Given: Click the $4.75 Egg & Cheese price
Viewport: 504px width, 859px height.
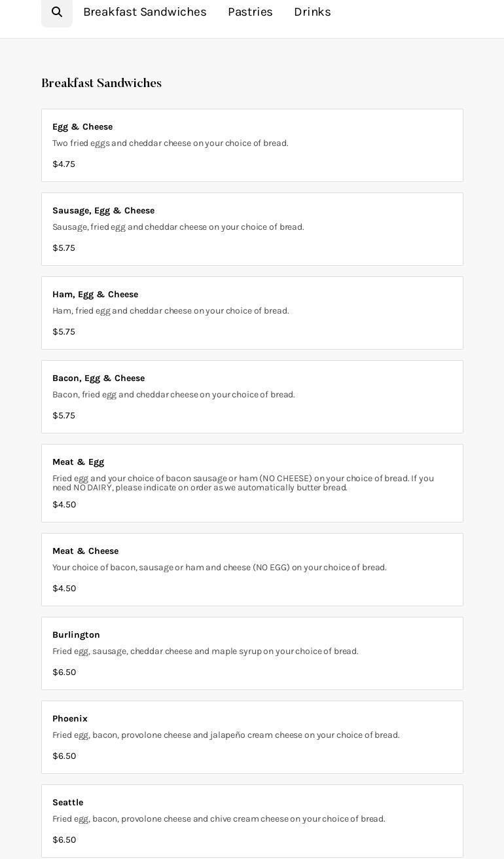Looking at the screenshot, I should click(63, 164).
